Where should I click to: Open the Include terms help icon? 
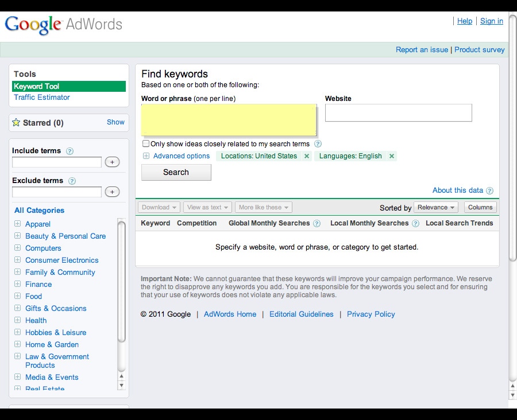coord(70,151)
